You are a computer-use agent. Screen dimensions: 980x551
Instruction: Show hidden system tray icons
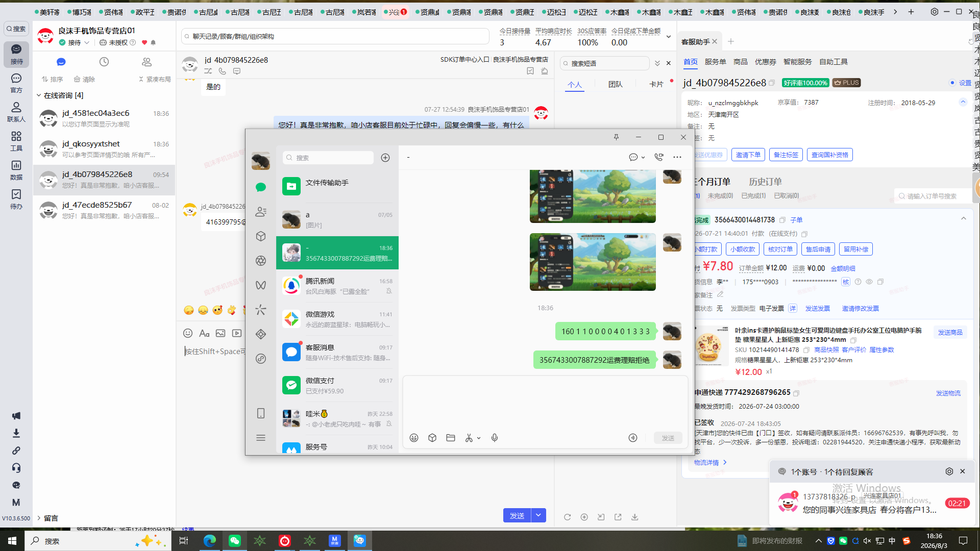pos(819,541)
